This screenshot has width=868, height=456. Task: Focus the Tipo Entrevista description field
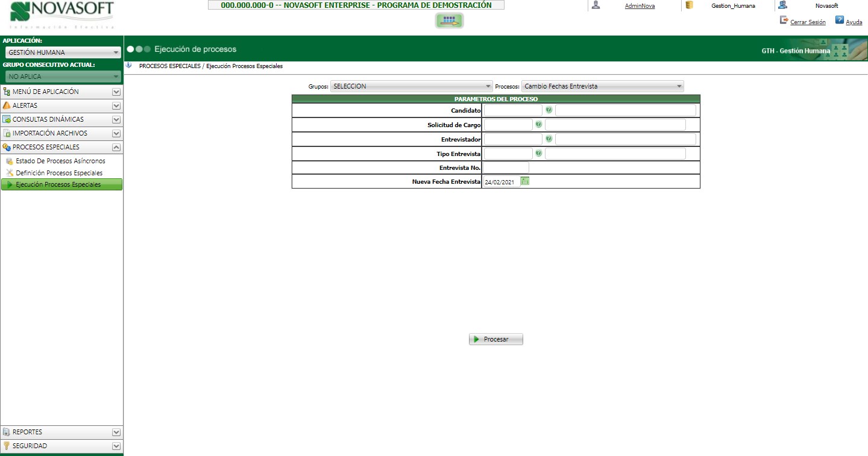point(615,154)
